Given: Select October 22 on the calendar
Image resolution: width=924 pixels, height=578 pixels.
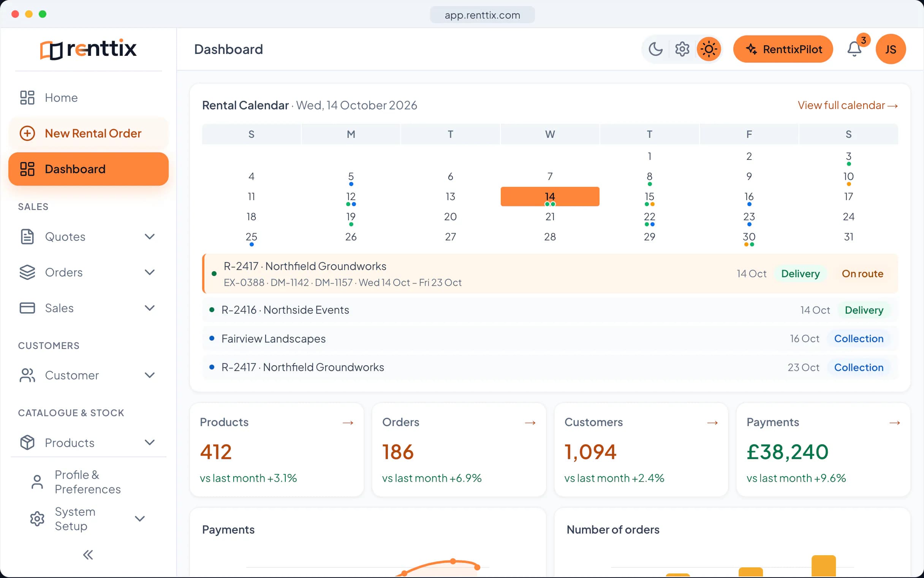Looking at the screenshot, I should point(649,217).
